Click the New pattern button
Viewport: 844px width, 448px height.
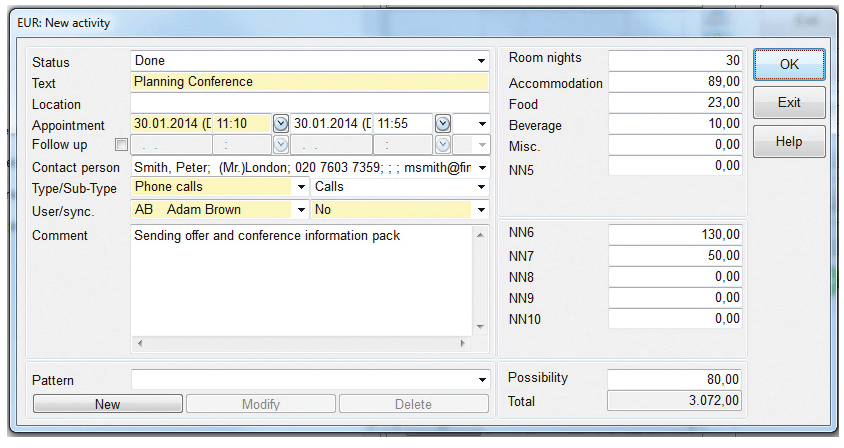(x=108, y=404)
